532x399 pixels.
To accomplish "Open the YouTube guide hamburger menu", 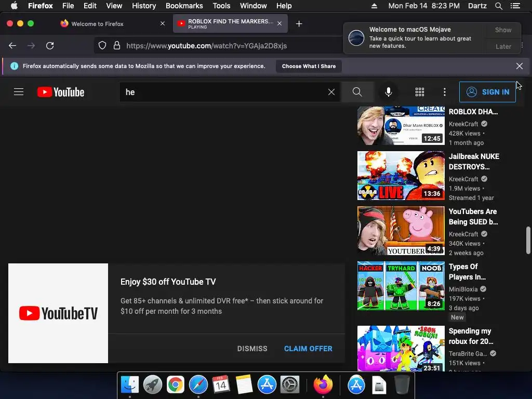I will (x=19, y=92).
